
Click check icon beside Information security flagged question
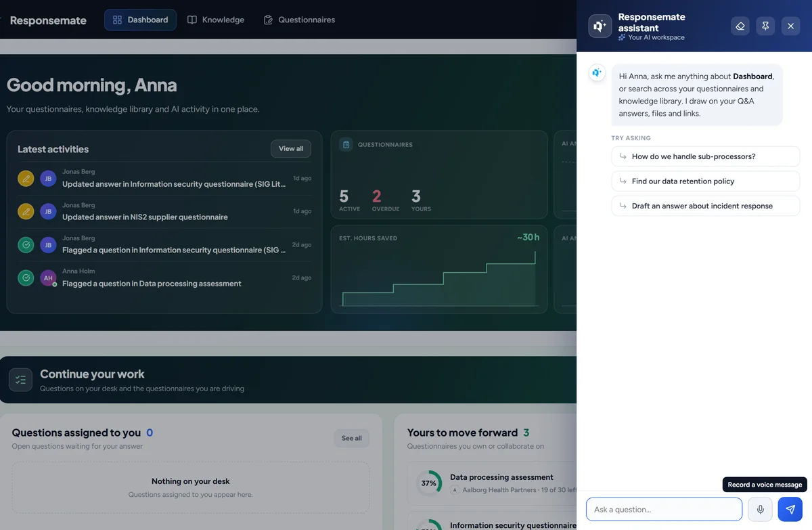point(26,244)
